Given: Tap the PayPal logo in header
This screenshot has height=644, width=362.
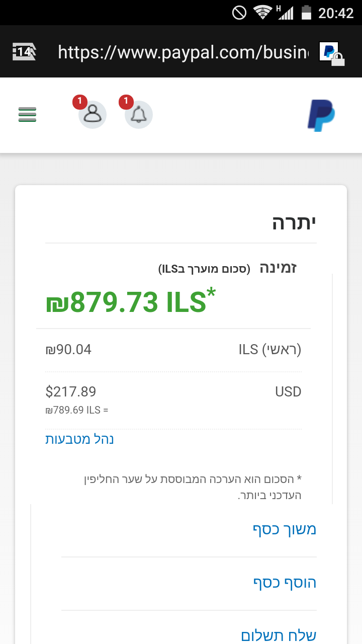Looking at the screenshot, I should pyautogui.click(x=321, y=116).
